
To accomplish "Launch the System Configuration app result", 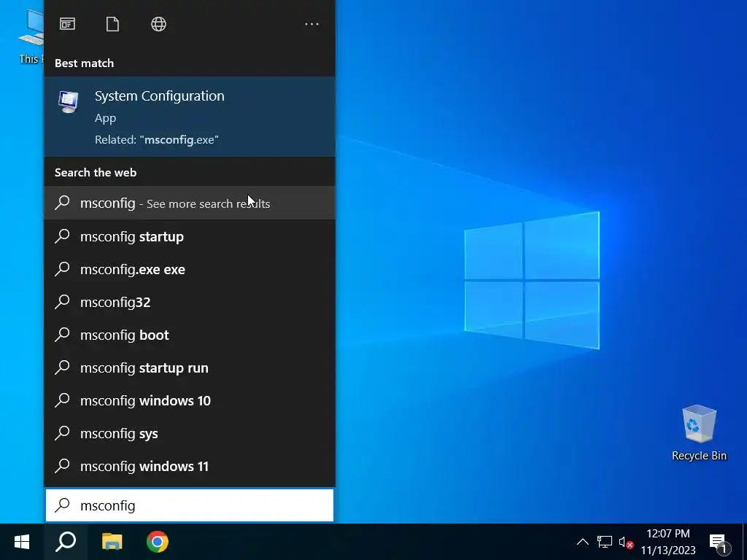I will 190,117.
